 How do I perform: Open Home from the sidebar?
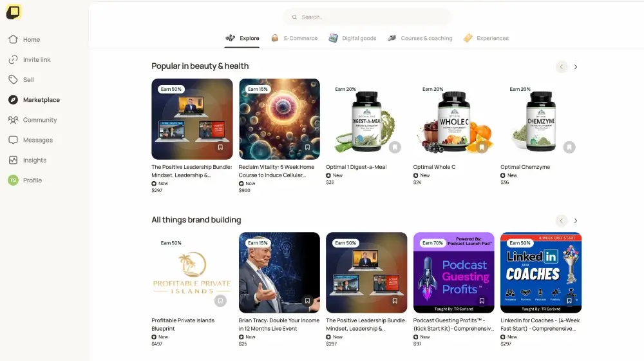(24, 39)
